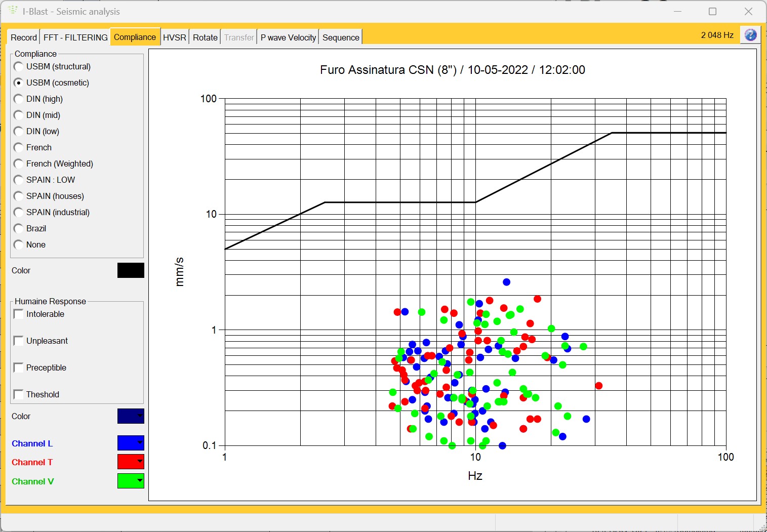
Task: Click the I-Blast app icon in title bar
Action: (13, 11)
